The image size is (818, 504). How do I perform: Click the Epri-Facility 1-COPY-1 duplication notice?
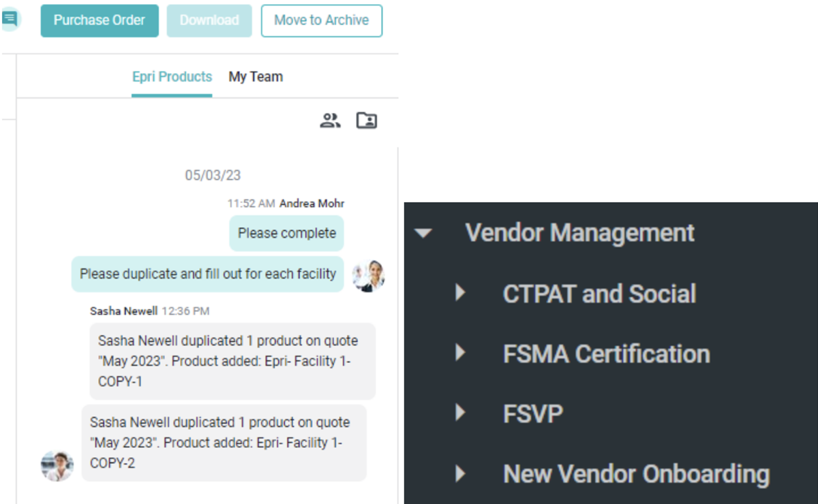click(232, 361)
